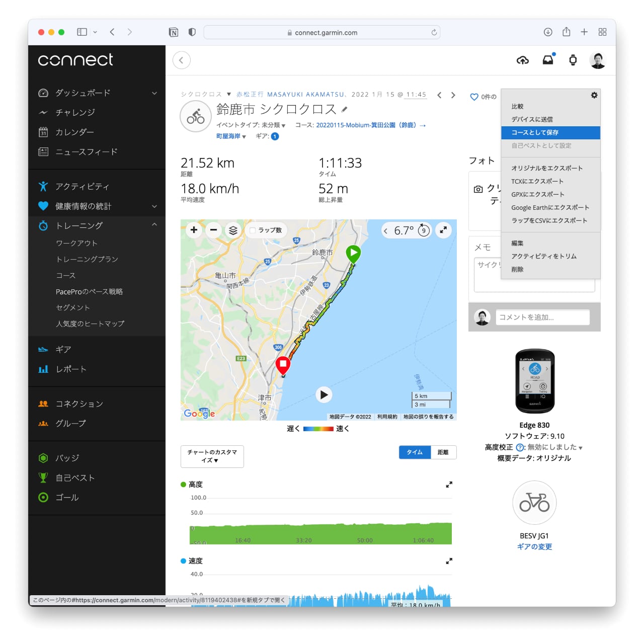Click the watch devices icon
This screenshot has height=644, width=644.
[573, 60]
